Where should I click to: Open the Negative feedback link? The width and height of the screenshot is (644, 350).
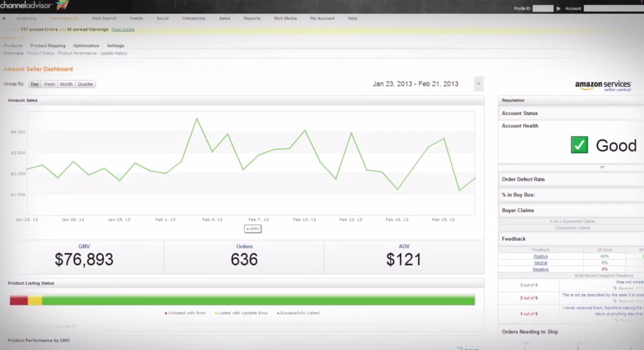click(541, 269)
